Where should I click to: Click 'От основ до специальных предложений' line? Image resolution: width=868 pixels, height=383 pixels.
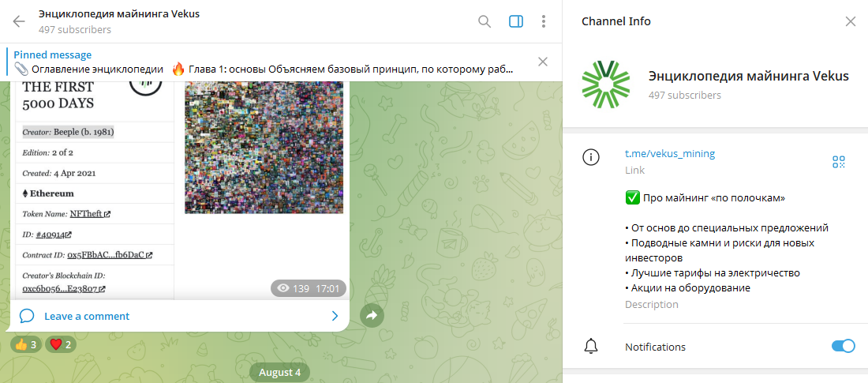(x=726, y=227)
